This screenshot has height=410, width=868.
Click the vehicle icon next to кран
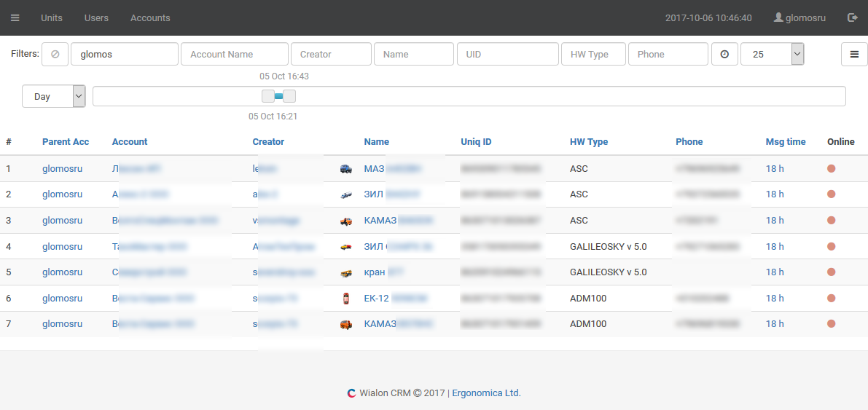point(346,272)
